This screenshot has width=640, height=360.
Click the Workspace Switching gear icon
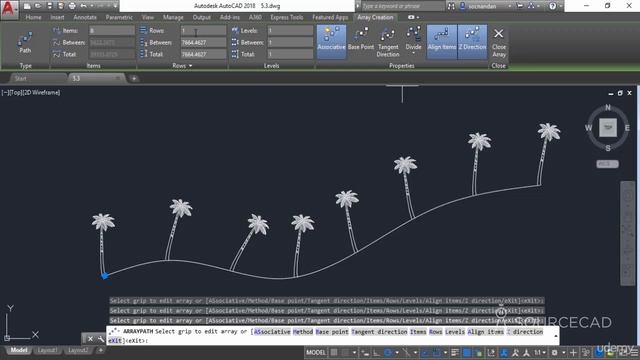click(554, 352)
